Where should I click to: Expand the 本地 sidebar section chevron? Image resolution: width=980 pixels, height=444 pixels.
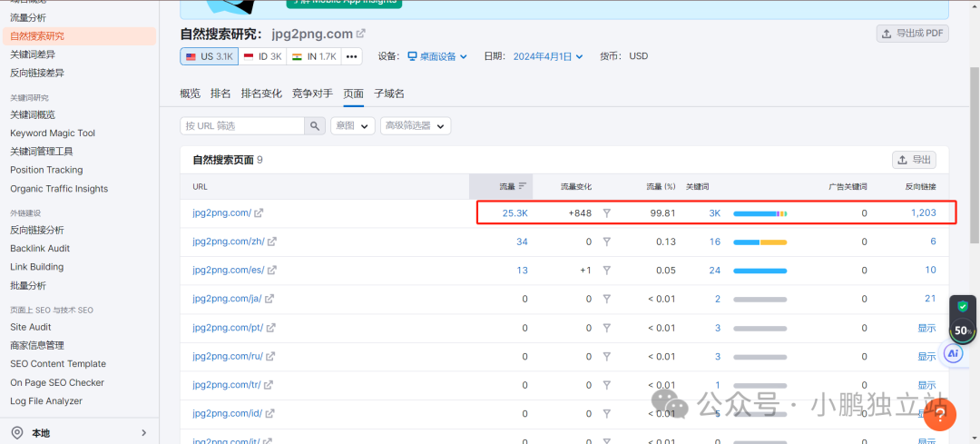[x=143, y=433]
